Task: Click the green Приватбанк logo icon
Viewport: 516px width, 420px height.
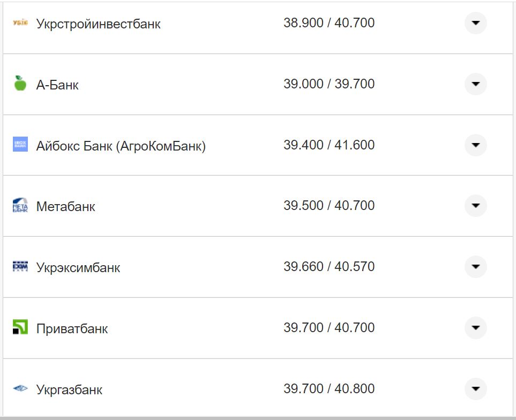Action: tap(20, 327)
